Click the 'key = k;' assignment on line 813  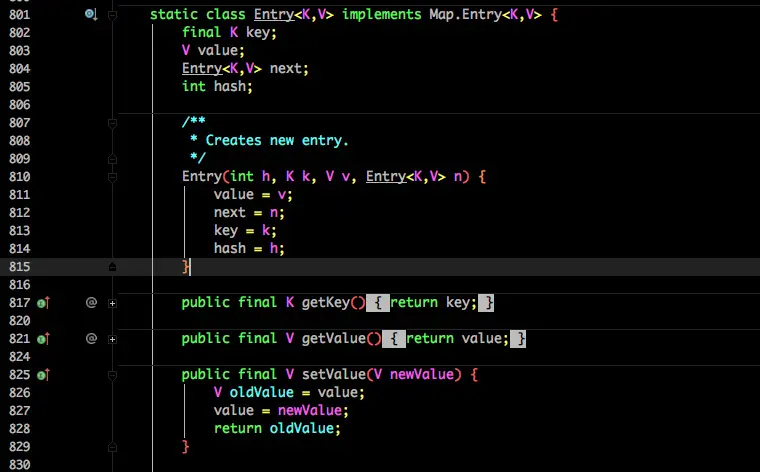[x=245, y=230]
